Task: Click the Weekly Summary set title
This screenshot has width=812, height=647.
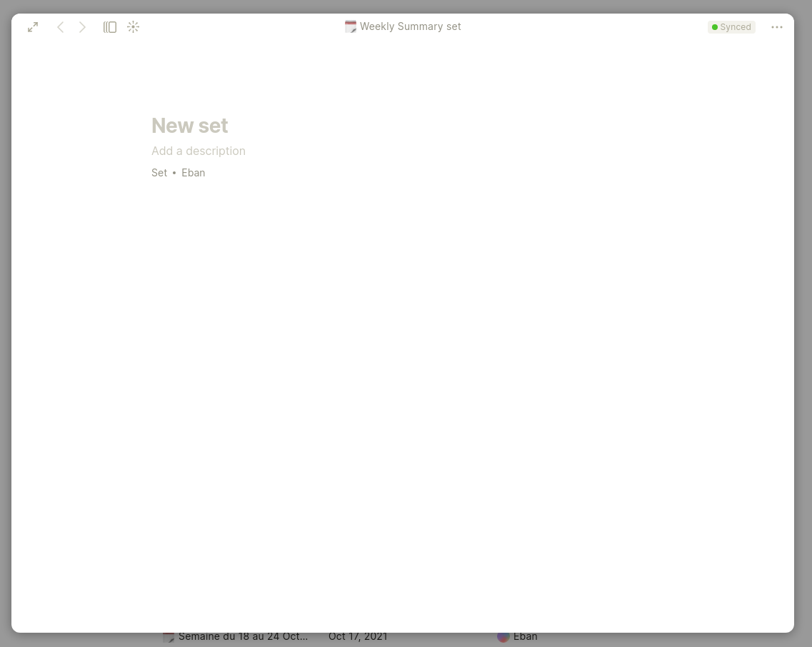Action: (x=410, y=26)
